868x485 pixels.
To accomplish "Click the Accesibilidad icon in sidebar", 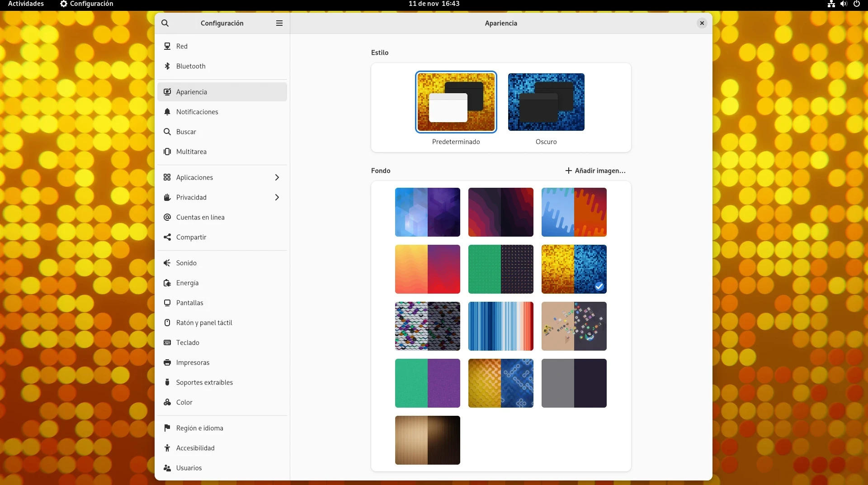I will pos(167,448).
